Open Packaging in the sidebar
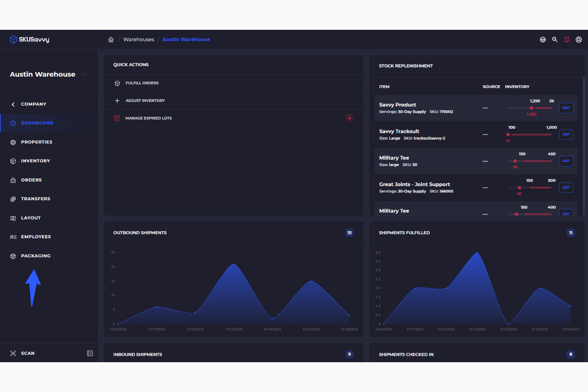588x392 pixels. point(36,256)
